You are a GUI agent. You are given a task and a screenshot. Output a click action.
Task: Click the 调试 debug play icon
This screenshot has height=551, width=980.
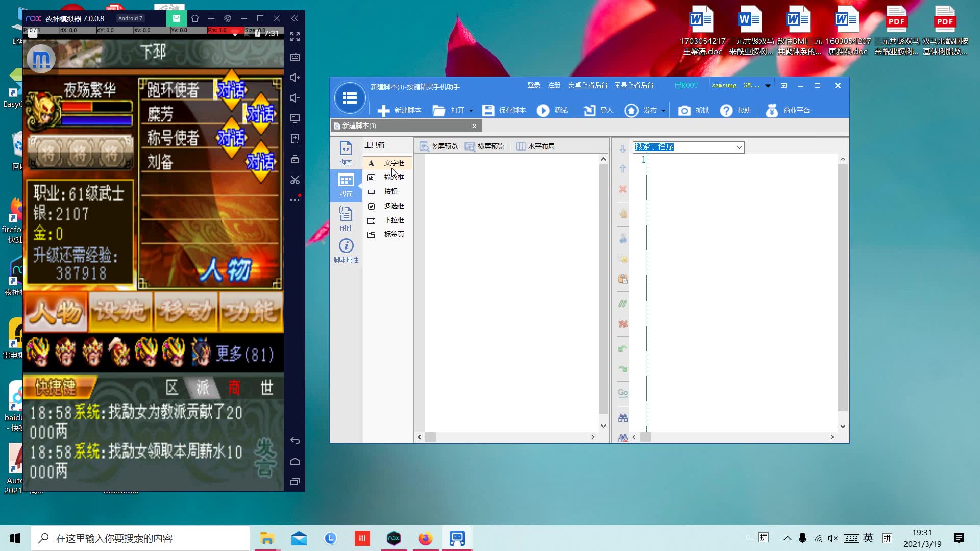tap(543, 110)
